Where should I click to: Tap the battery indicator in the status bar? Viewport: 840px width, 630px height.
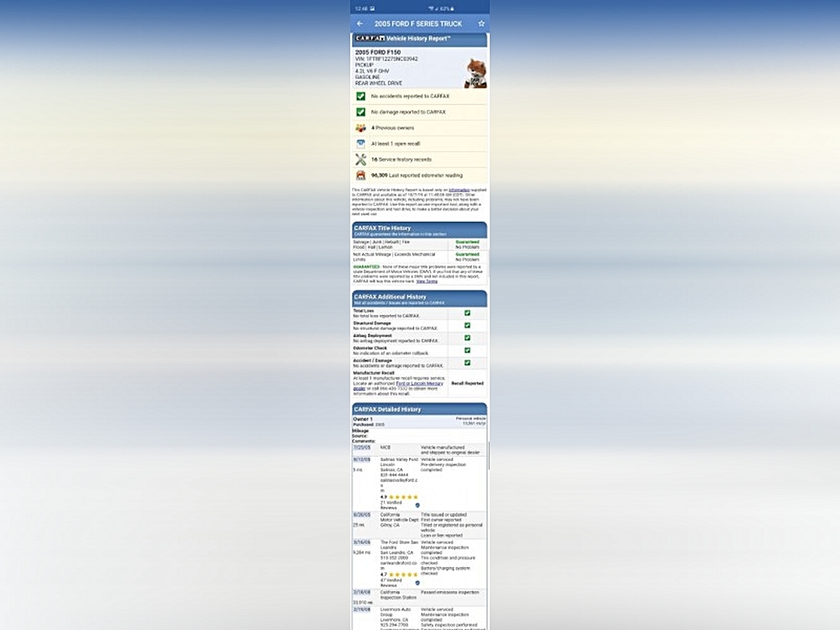pyautogui.click(x=448, y=8)
